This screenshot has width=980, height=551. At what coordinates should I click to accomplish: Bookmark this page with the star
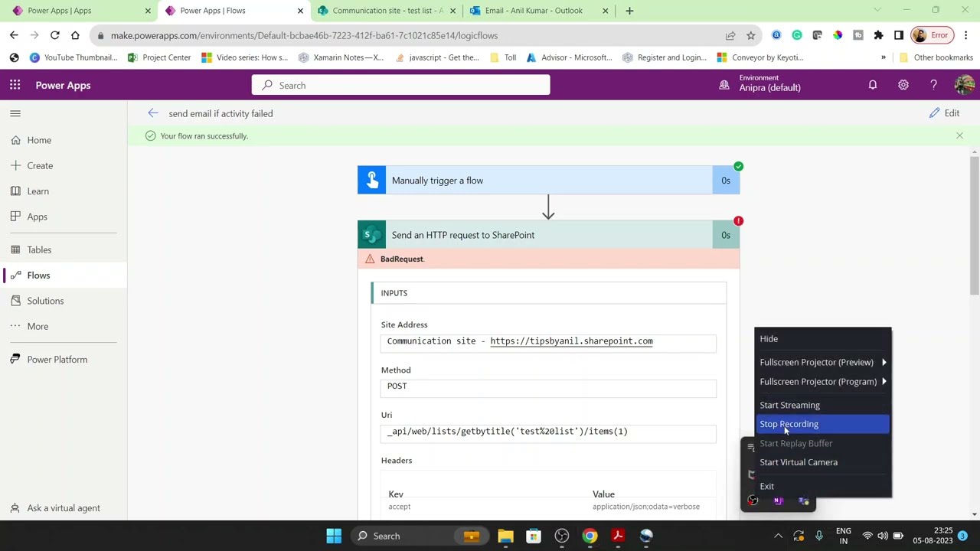click(x=750, y=35)
